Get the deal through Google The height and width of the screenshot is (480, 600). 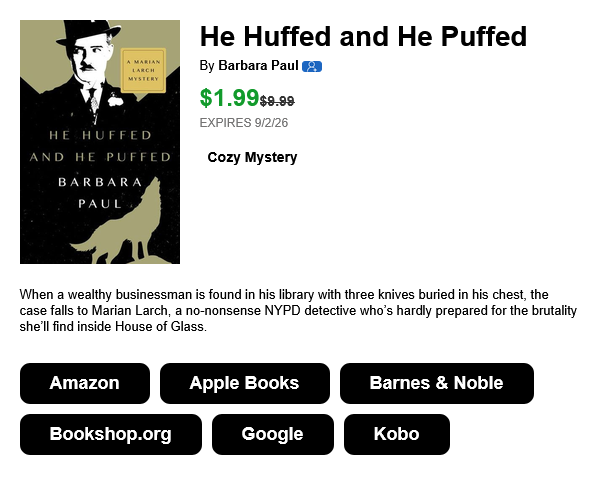(x=272, y=434)
